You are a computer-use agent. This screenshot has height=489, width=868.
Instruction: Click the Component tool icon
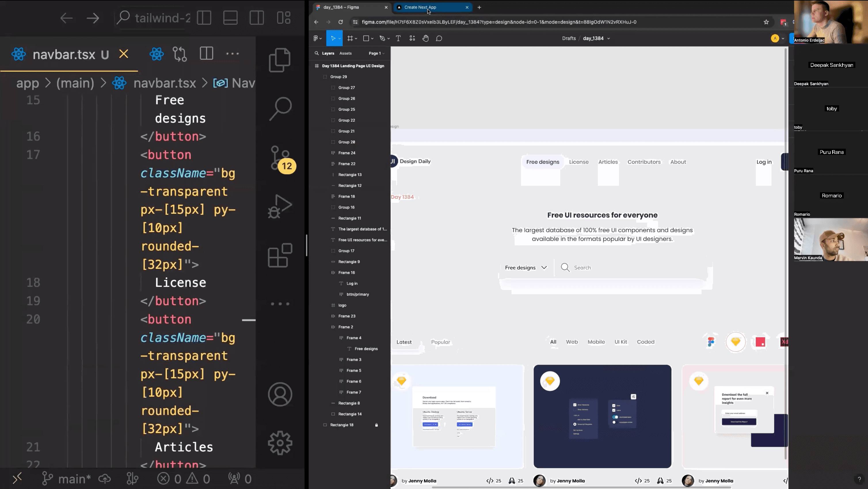[x=412, y=38]
